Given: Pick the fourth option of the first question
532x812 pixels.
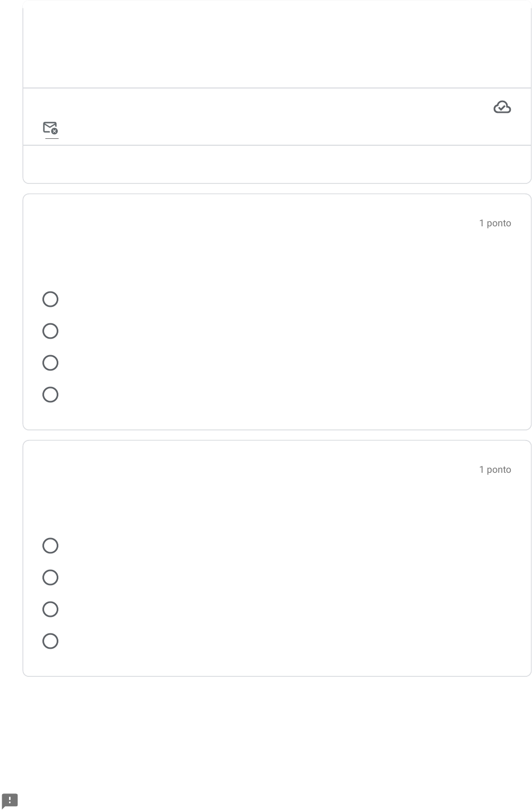Looking at the screenshot, I should click(50, 395).
